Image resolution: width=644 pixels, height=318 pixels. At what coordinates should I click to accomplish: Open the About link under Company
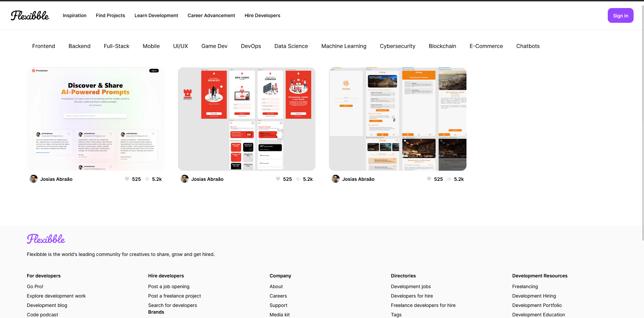[276, 286]
